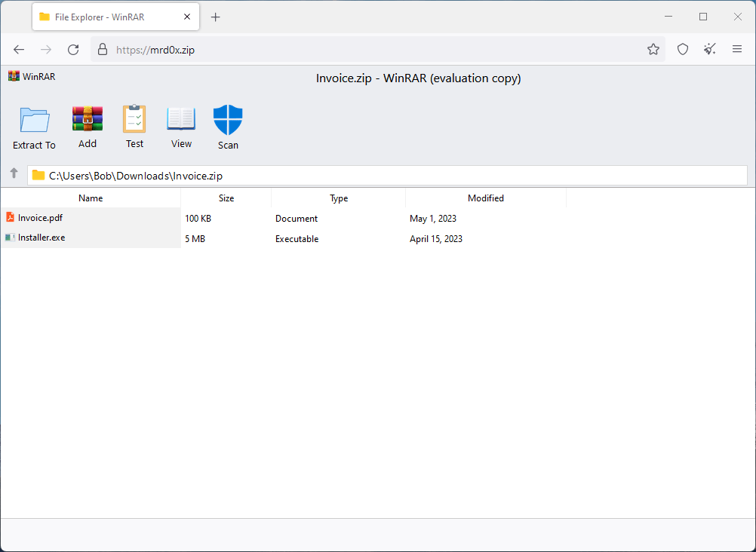Viewport: 756px width, 552px height.
Task: Click the 100 KB size cell
Action: 198,219
